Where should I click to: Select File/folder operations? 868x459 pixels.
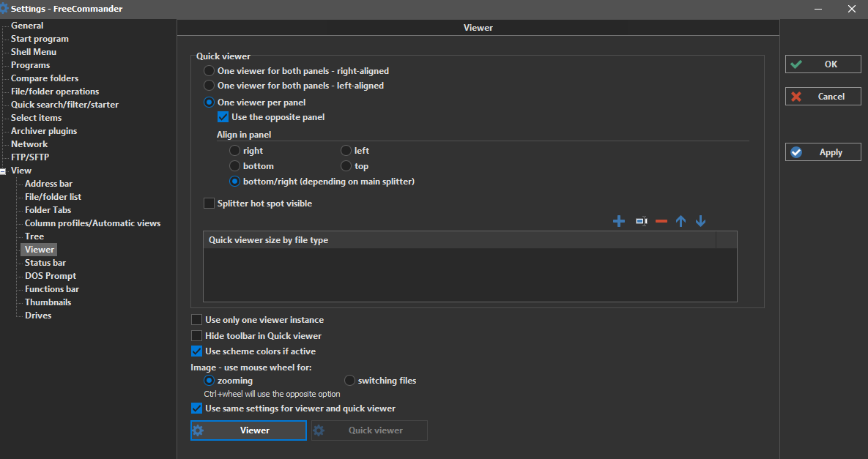(55, 92)
